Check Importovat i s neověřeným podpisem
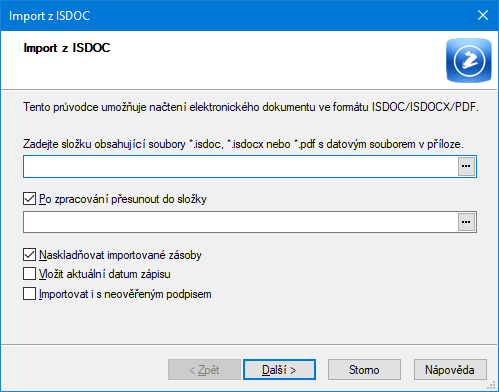The height and width of the screenshot is (392, 499). pyautogui.click(x=29, y=294)
